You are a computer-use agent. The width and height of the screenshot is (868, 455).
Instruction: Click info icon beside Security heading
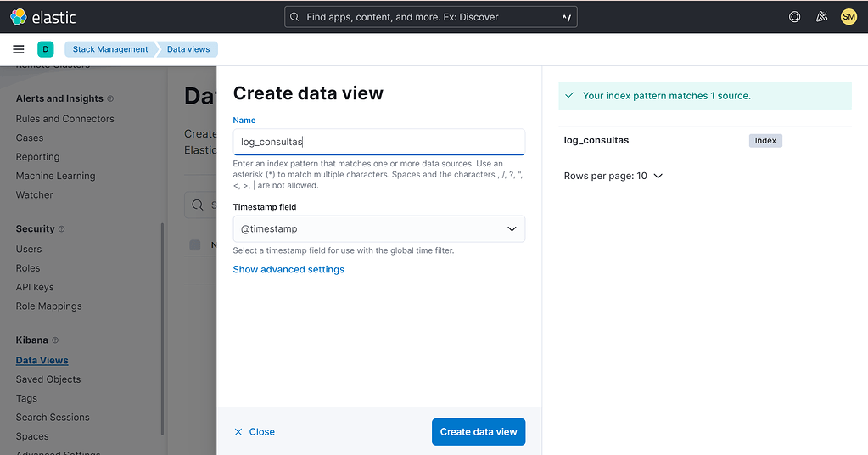pos(62,229)
